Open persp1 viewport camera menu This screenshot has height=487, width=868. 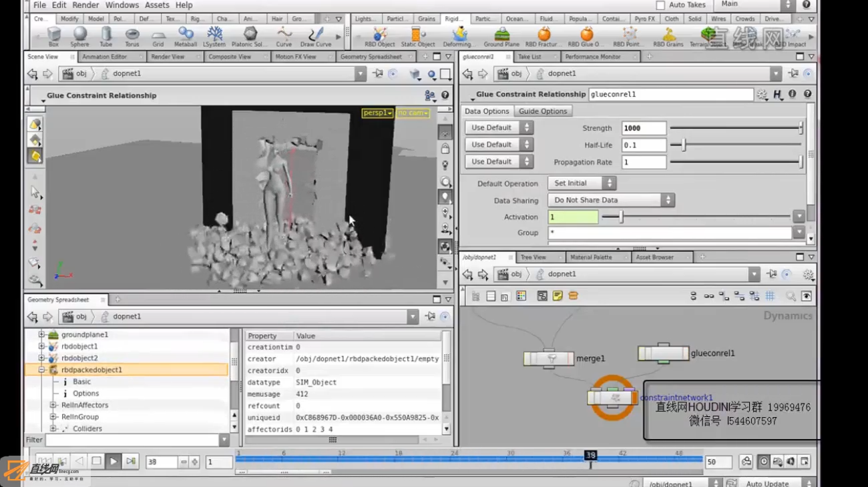point(378,113)
